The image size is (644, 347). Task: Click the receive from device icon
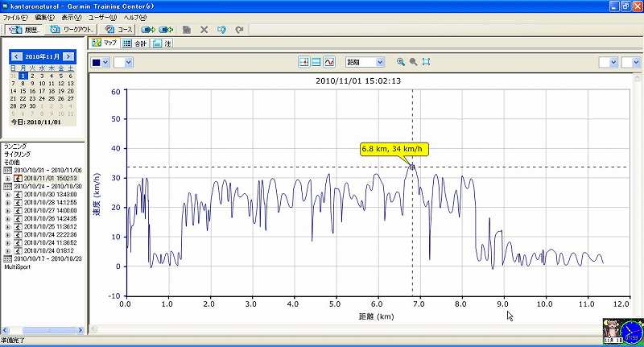[x=166, y=30]
